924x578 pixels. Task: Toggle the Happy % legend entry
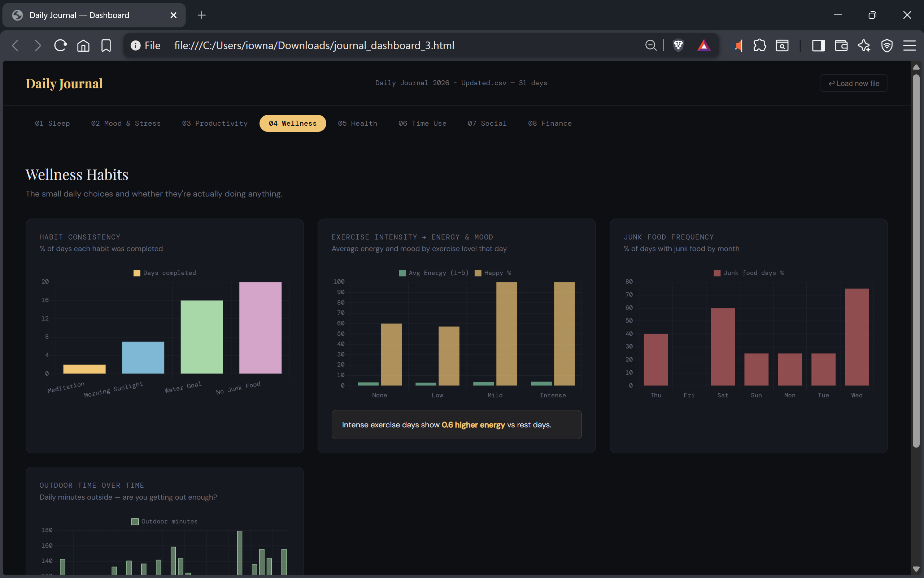(x=493, y=272)
